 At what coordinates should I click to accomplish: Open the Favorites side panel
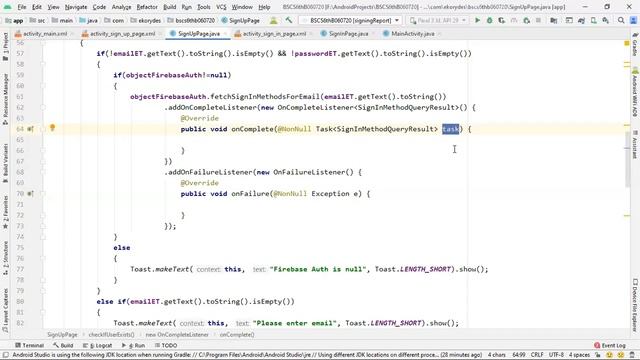5,212
